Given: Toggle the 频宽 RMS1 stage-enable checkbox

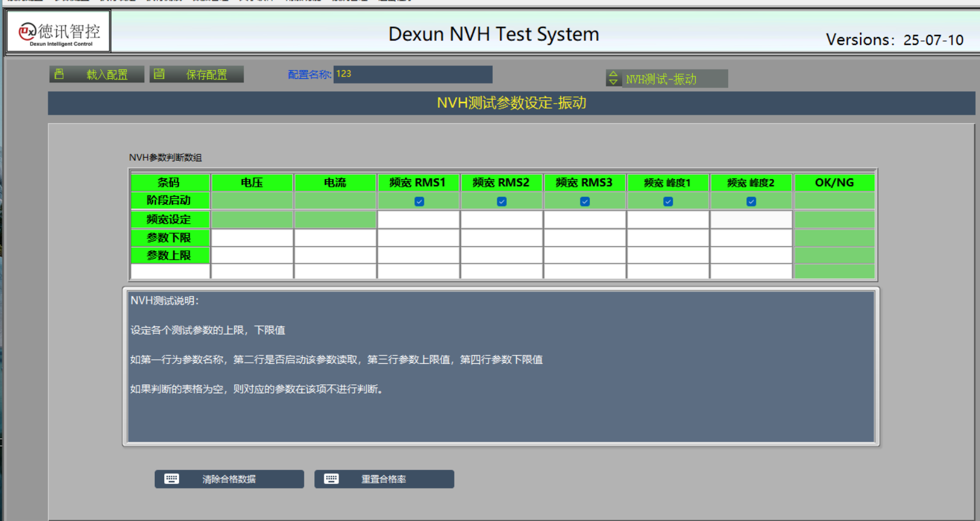Looking at the screenshot, I should point(419,201).
